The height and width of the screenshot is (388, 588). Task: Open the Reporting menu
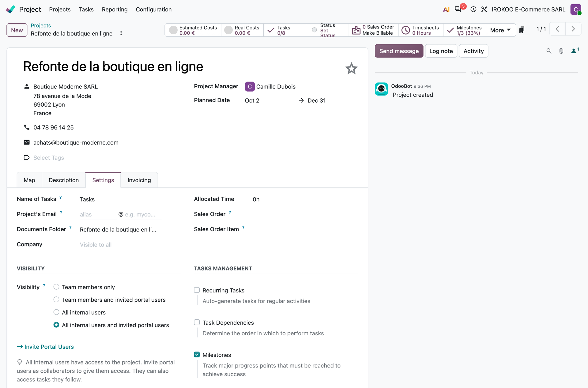click(115, 9)
